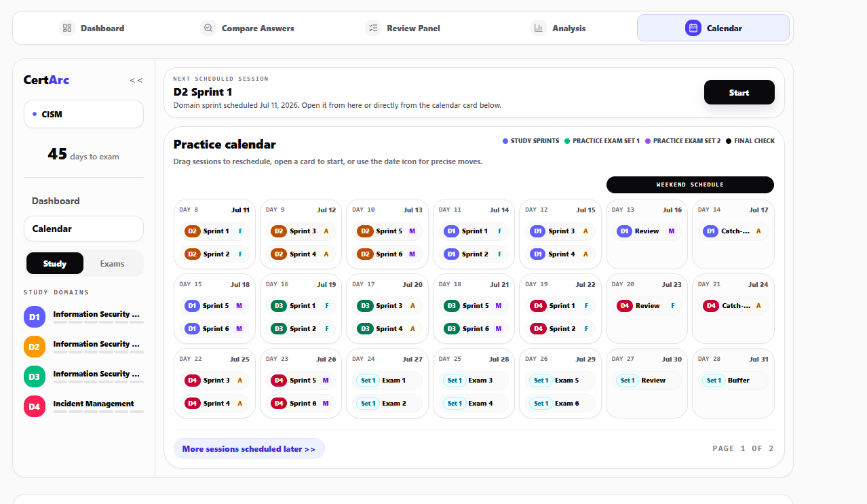The image size is (867, 504).
Task: Open the D1 Sprint 2 card on Jul 14
Action: [x=474, y=254]
